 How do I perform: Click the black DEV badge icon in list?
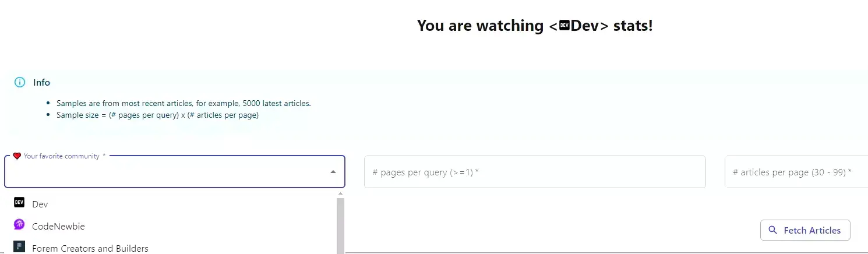19,203
